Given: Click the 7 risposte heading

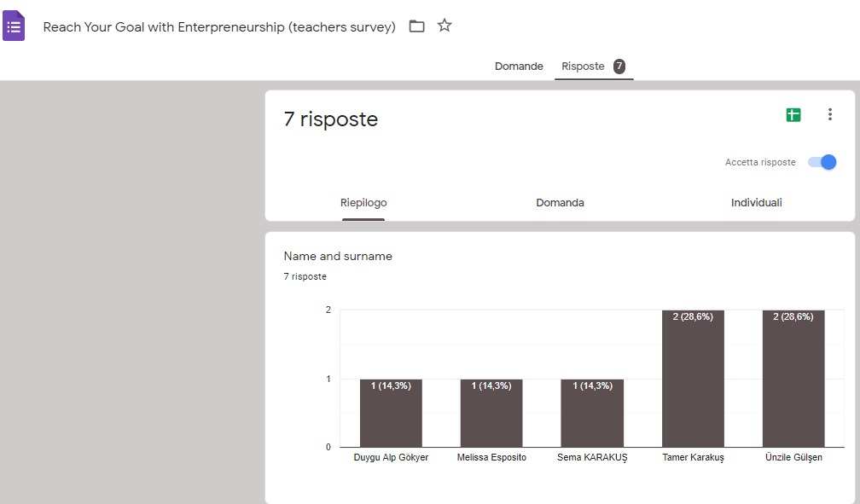Looking at the screenshot, I should pyautogui.click(x=331, y=120).
